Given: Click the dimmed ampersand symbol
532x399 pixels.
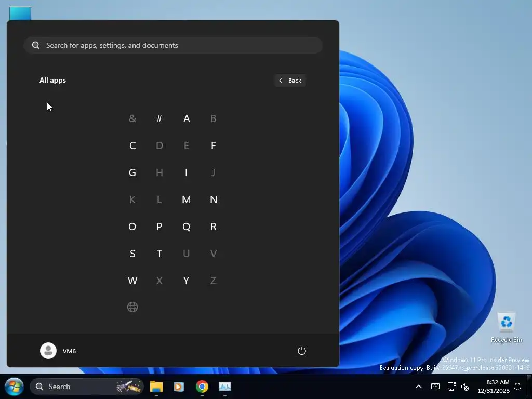Looking at the screenshot, I should tap(132, 118).
